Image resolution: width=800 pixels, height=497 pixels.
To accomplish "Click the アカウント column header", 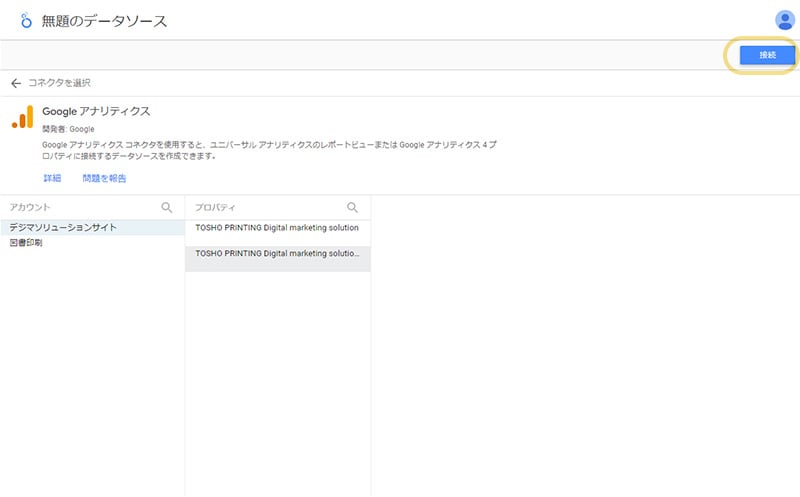I will 30,207.
